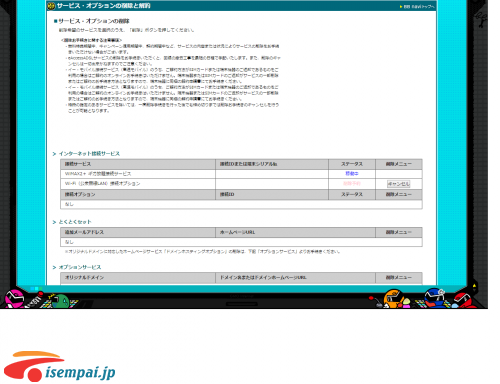Viewport: 500px width, 384px height.
Task: Expand the インターネット接続サービス section
Action: coord(86,154)
